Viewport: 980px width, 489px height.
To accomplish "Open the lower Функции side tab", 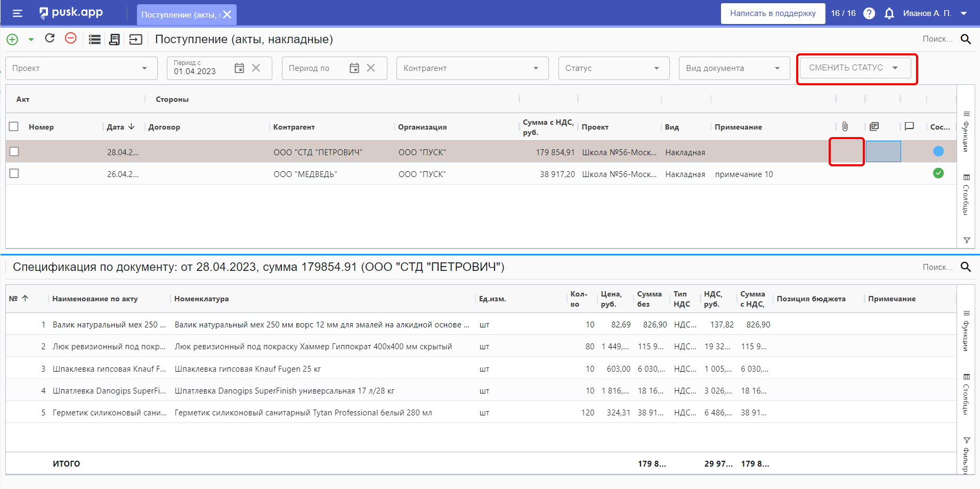I will pyautogui.click(x=966, y=331).
